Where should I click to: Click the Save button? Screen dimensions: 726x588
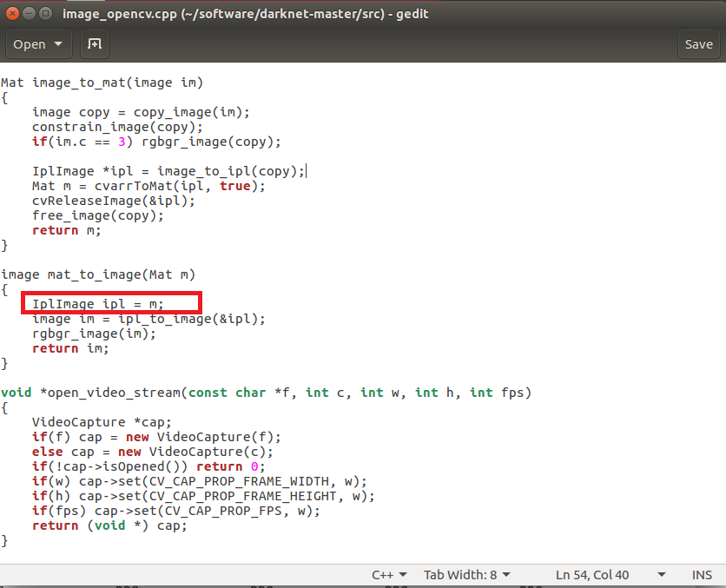[x=698, y=43]
